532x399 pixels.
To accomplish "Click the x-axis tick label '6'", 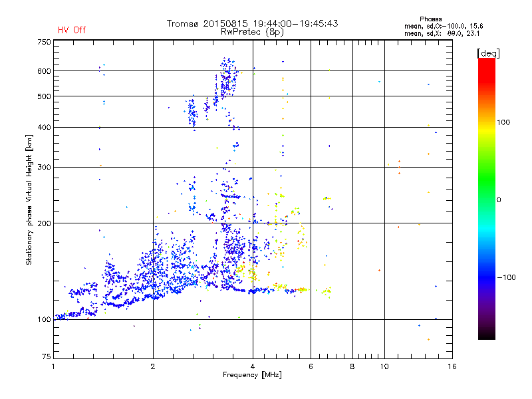I will [x=311, y=366].
